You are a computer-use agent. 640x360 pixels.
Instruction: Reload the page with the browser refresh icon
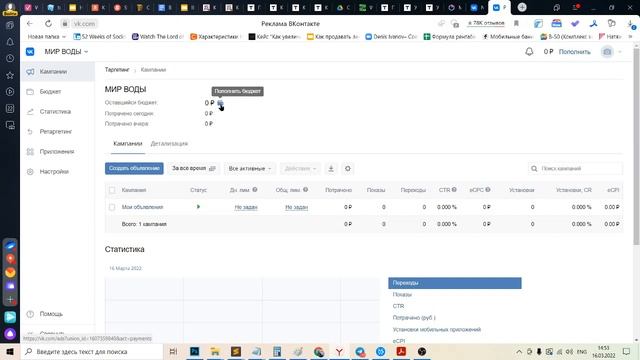pos(48,24)
